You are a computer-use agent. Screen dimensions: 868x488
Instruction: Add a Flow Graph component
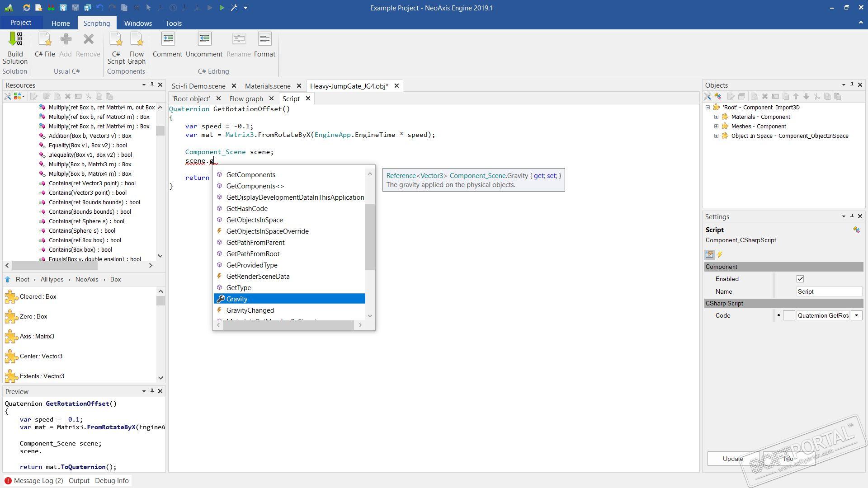pos(136,47)
